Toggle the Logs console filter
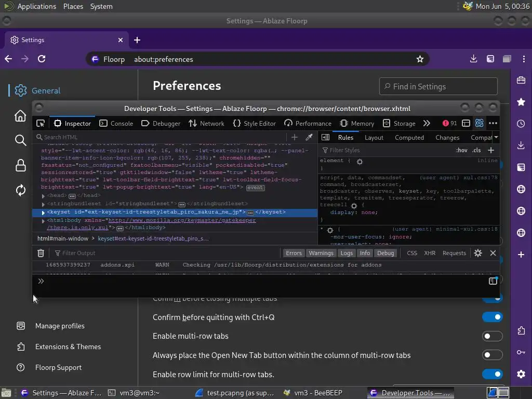The image size is (532, 399). tap(347, 253)
